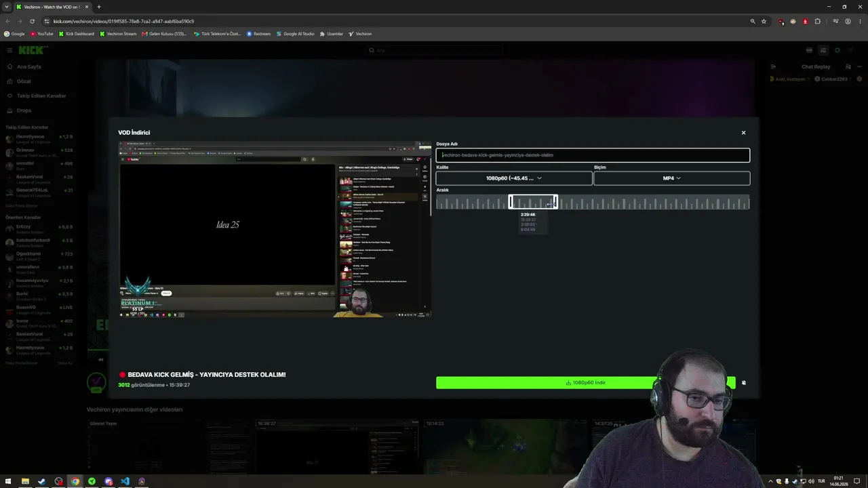Viewport: 868px width, 488px height.
Task: Open the General764LoL followed channel
Action: tap(39, 192)
